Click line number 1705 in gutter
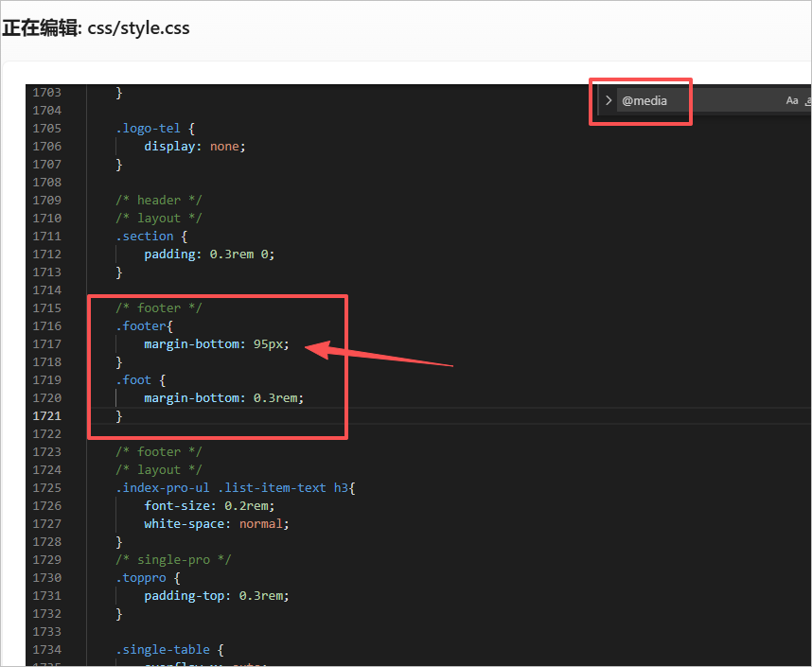 coord(46,128)
